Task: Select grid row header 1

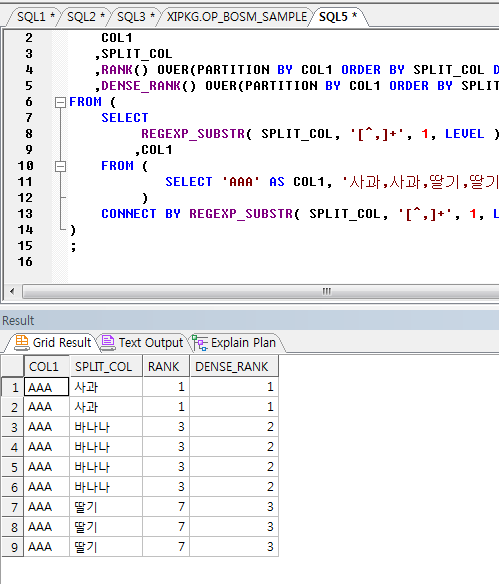Action: click(13, 387)
